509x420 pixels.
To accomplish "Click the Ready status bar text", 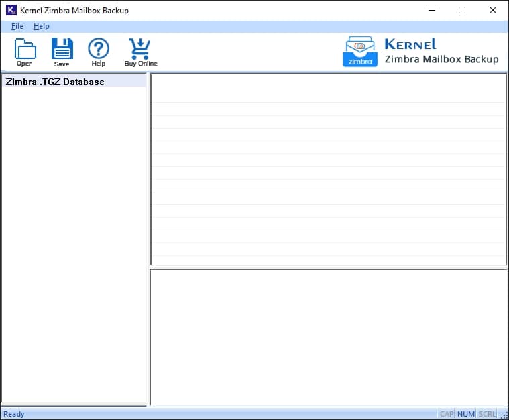I will coord(14,414).
